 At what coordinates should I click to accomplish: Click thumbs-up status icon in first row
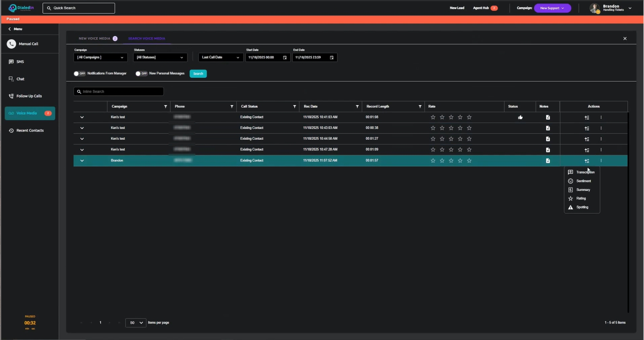[x=520, y=118]
